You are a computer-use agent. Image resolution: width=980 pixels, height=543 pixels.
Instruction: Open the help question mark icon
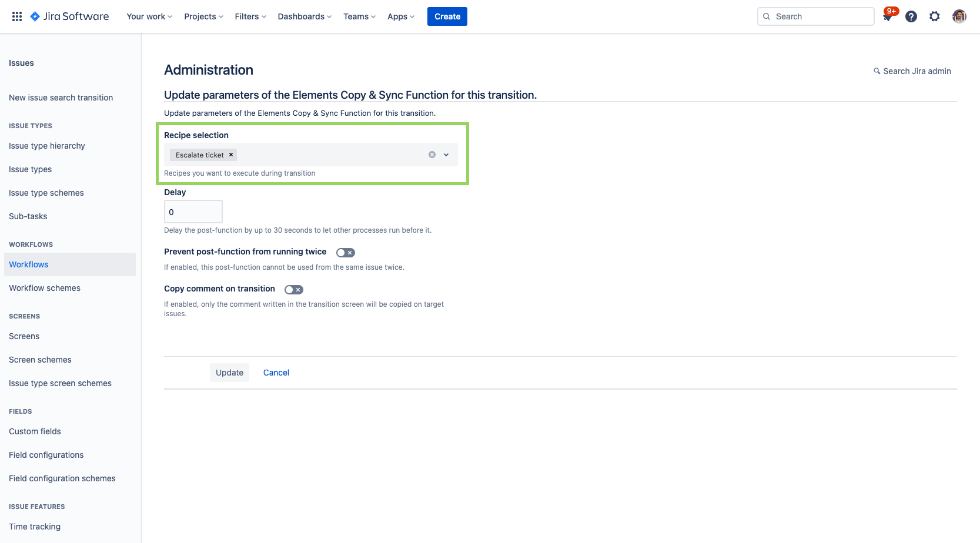click(911, 16)
